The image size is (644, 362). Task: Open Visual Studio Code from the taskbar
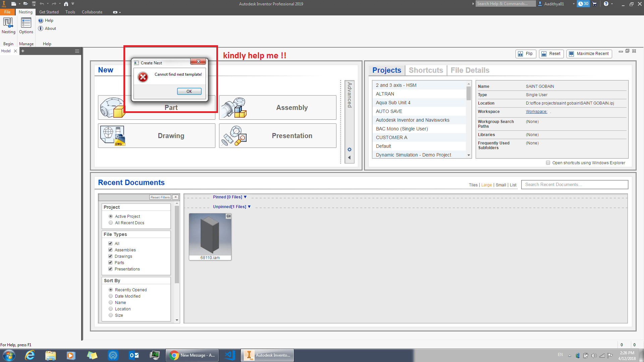click(230, 355)
